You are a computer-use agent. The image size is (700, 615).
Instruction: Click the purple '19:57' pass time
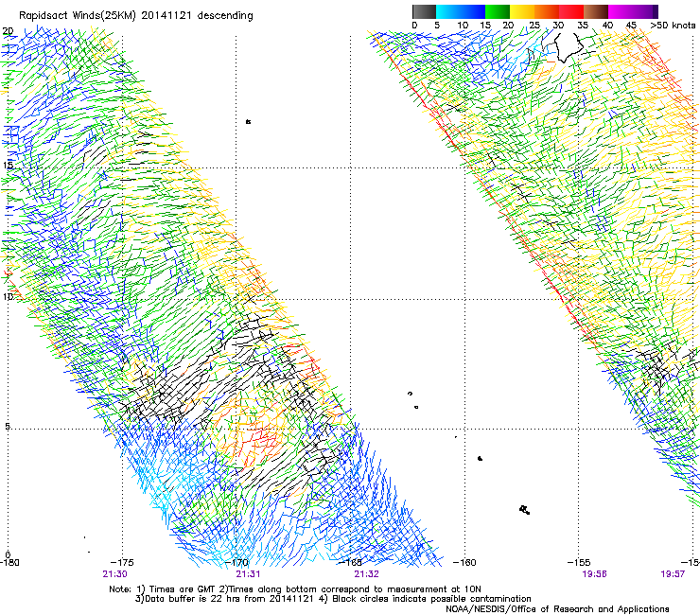(673, 574)
